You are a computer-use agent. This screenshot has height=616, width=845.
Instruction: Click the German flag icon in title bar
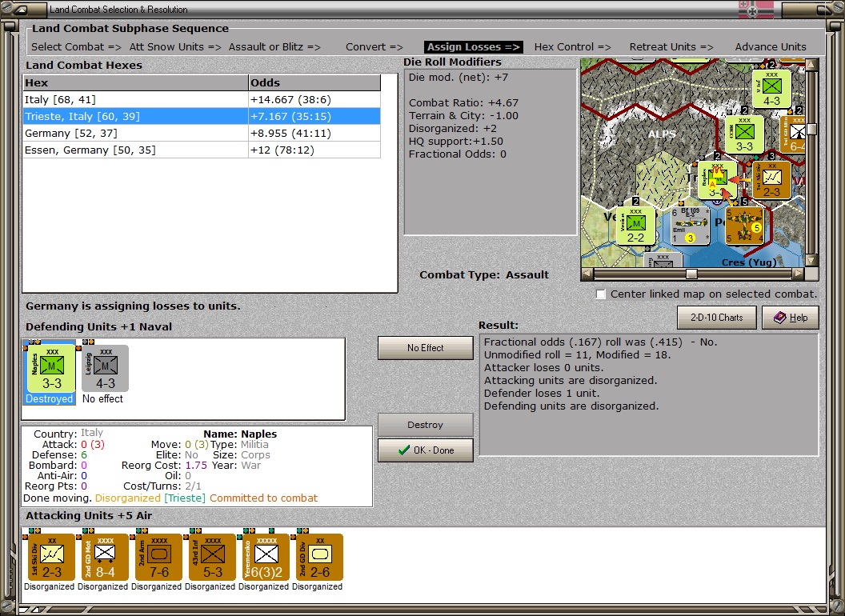[755, 9]
